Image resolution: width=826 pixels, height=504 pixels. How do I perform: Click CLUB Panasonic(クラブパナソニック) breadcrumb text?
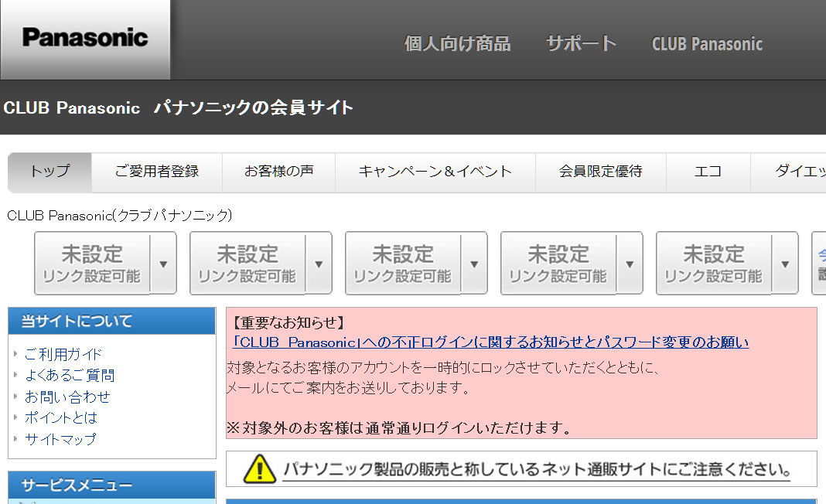pos(120,216)
